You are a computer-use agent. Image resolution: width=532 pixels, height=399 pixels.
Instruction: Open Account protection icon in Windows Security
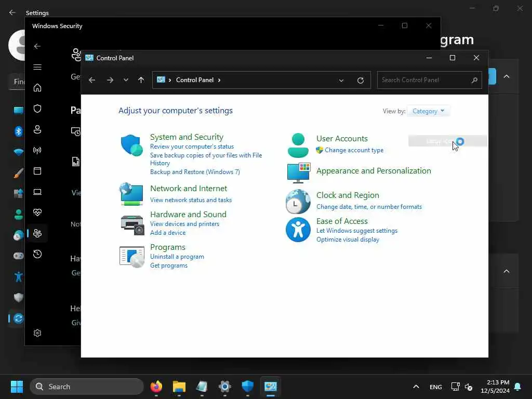pos(37,129)
